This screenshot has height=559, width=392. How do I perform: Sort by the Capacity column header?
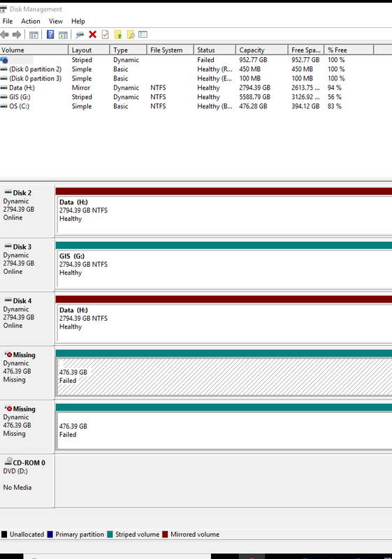point(261,50)
